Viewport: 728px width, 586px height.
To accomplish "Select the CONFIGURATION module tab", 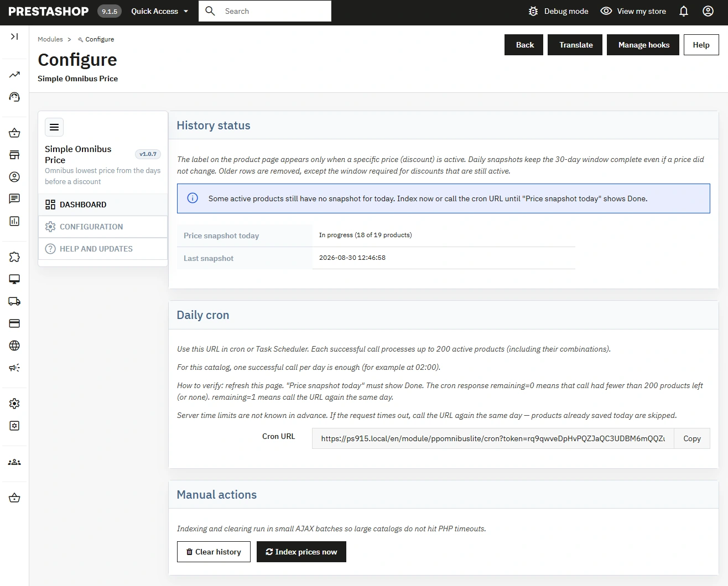I will [x=103, y=227].
